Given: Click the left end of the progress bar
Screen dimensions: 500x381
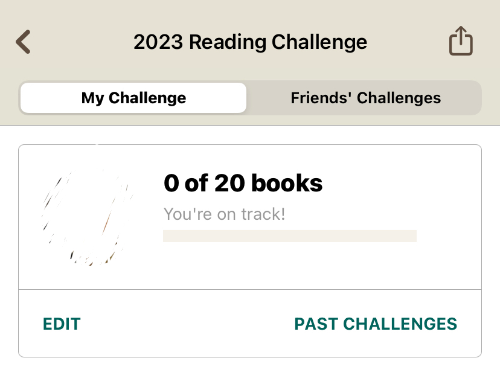Looking at the screenshot, I should coord(166,236).
